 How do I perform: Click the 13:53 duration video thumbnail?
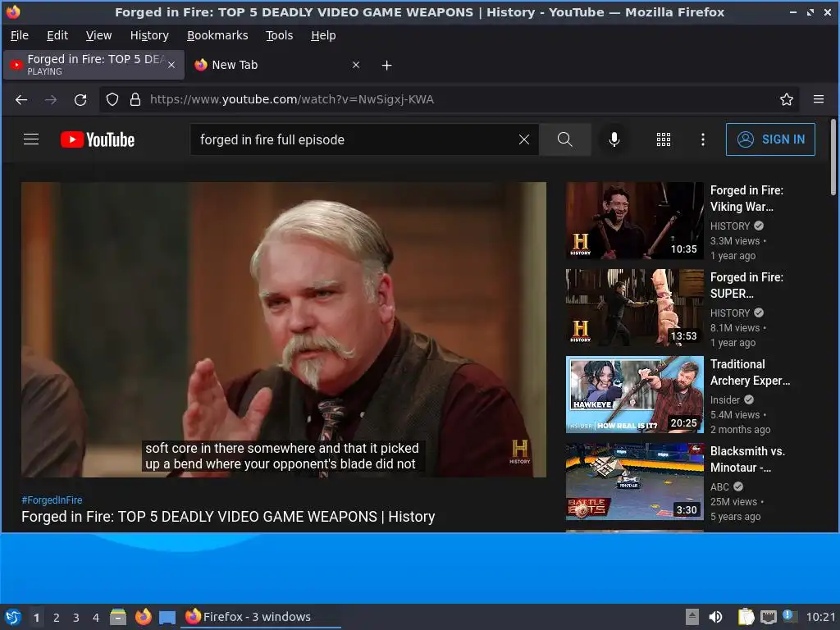pyautogui.click(x=635, y=308)
